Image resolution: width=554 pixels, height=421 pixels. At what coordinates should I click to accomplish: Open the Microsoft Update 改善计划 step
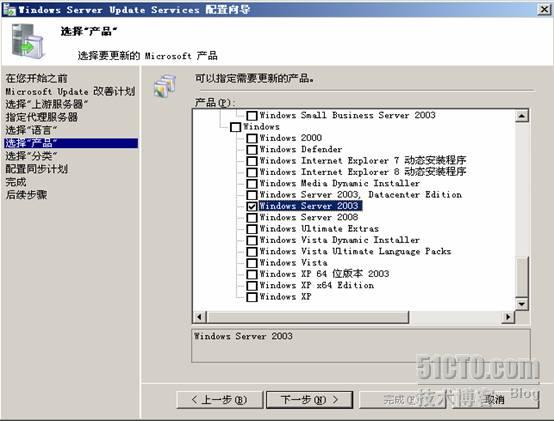click(70, 91)
